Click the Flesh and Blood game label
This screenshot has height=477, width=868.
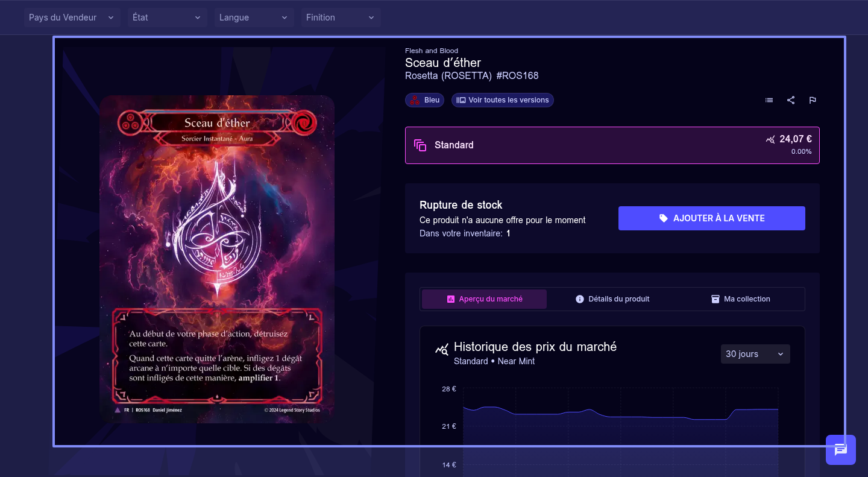pyautogui.click(x=432, y=51)
